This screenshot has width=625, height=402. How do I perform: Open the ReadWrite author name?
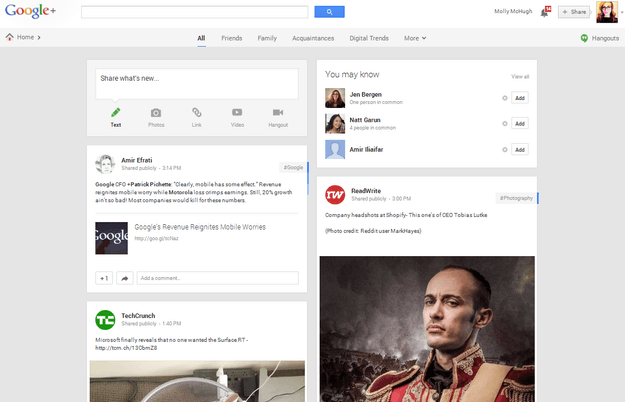coord(366,191)
